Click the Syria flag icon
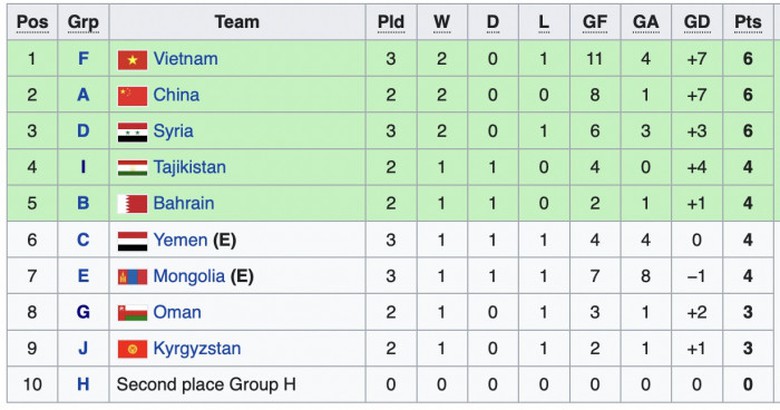 [x=132, y=132]
